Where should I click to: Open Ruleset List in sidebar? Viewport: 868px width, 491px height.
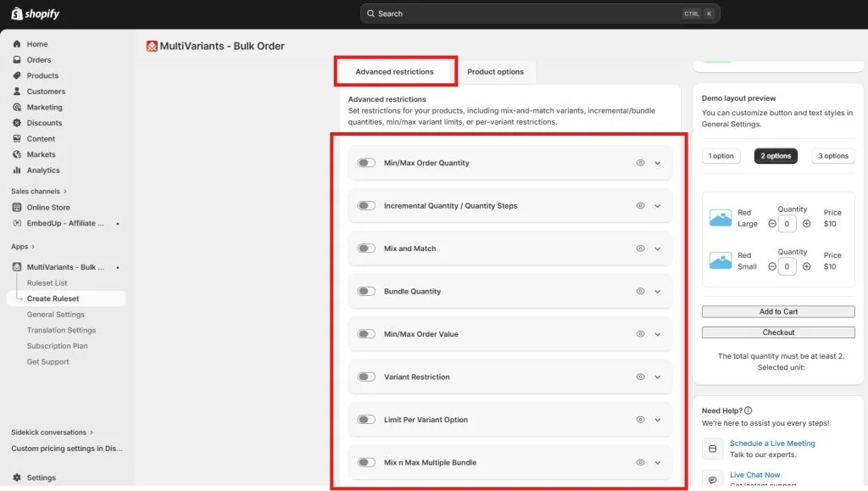point(47,283)
